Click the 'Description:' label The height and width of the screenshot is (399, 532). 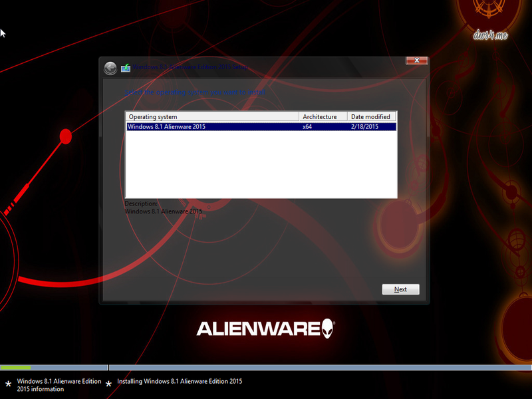[x=141, y=203]
